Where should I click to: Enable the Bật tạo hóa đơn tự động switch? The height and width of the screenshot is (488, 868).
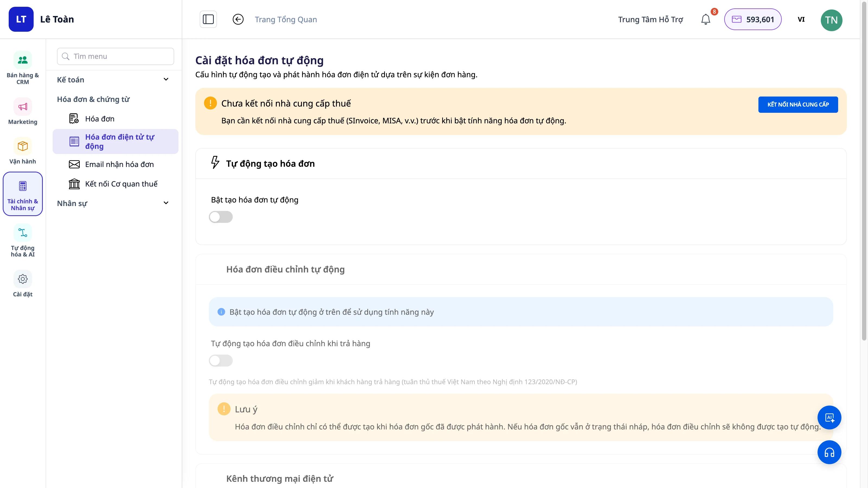pos(221,217)
